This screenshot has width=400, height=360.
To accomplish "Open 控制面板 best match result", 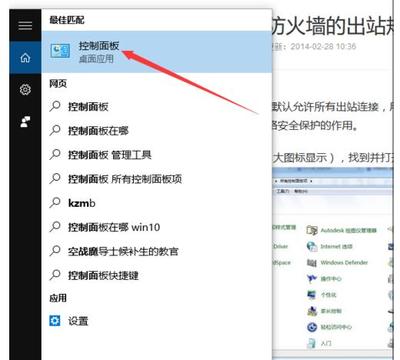I will click(157, 52).
